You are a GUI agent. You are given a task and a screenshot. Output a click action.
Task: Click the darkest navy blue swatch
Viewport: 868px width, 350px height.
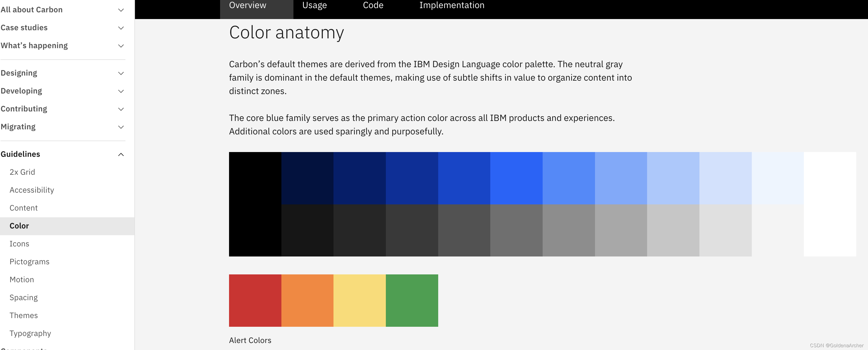click(307, 178)
